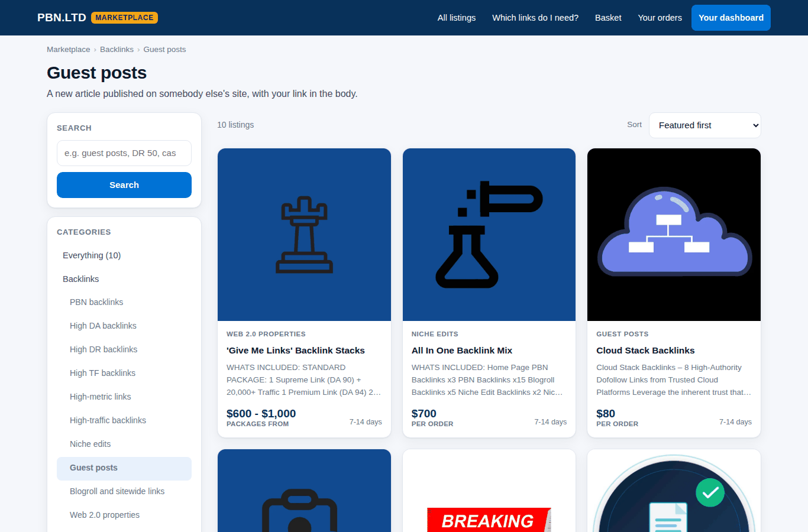
Task: Go to Basket
Action: pyautogui.click(x=608, y=18)
